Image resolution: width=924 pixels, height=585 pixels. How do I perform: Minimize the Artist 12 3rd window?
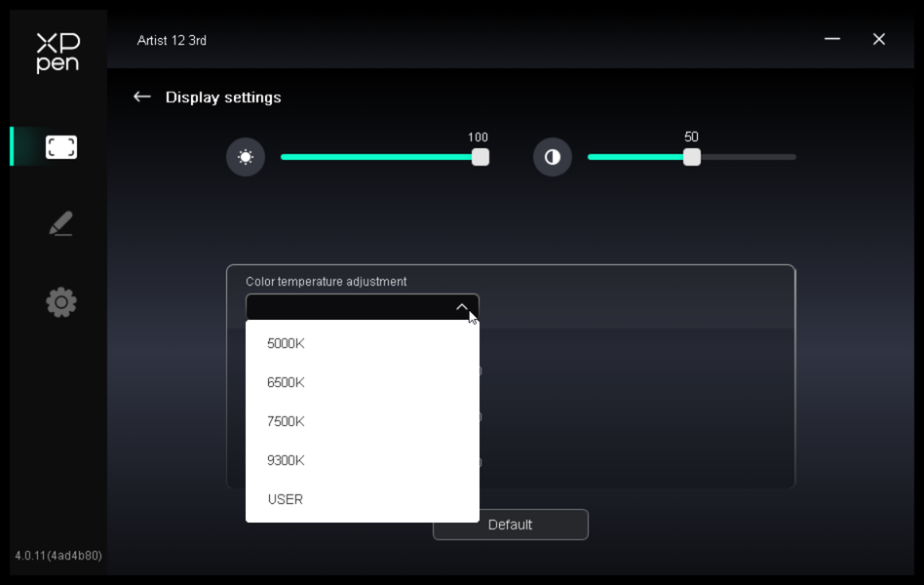(832, 39)
